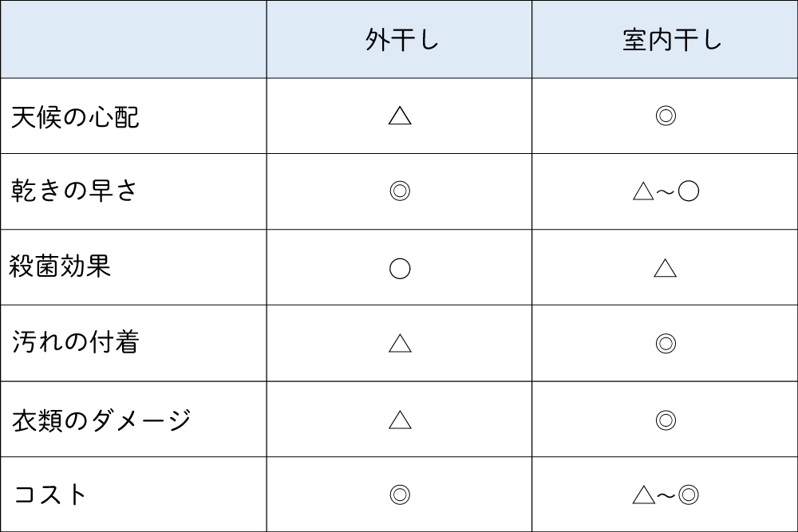Click the 天候の心配 row label
Viewport: 798px width, 532px height.
(x=76, y=117)
